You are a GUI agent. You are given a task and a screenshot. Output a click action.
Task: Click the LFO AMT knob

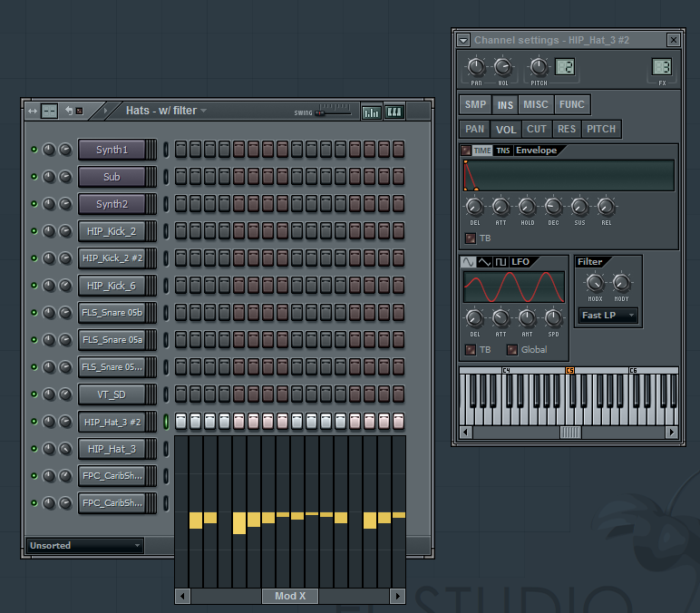point(527,318)
